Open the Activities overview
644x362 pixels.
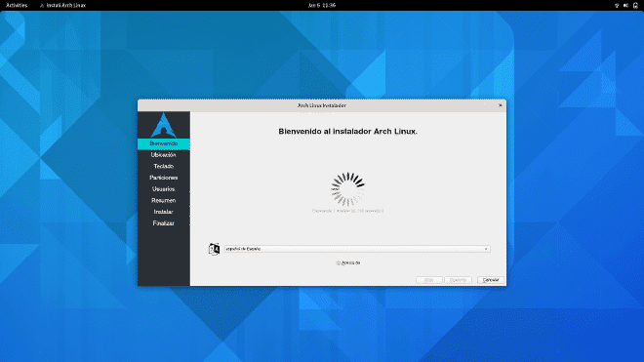point(17,5)
